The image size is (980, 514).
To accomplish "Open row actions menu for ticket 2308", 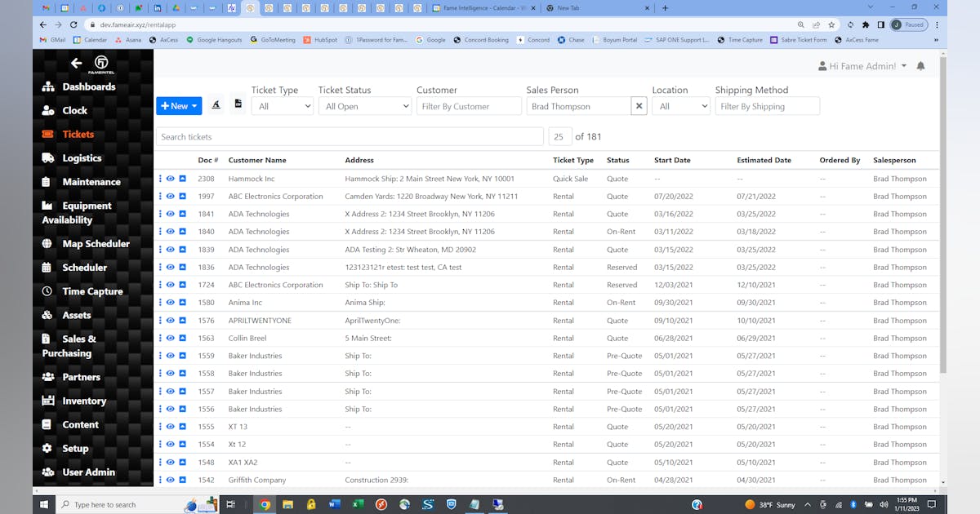I will [x=161, y=179].
